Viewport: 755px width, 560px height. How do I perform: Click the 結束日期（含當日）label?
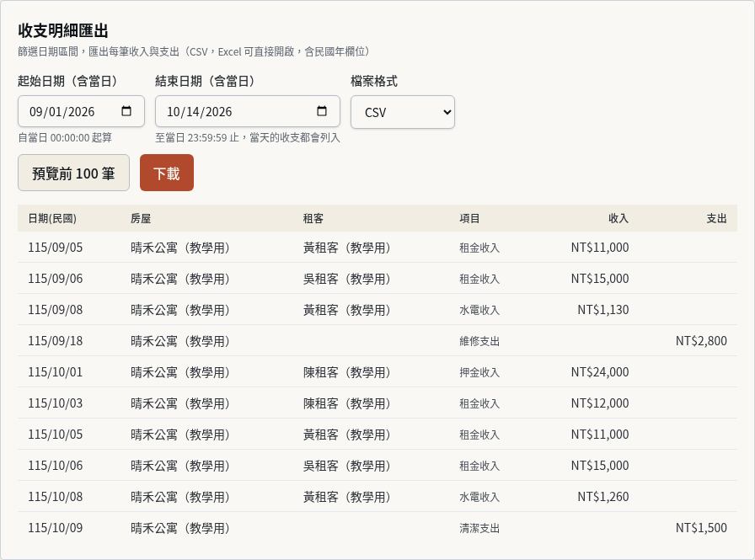click(x=206, y=81)
